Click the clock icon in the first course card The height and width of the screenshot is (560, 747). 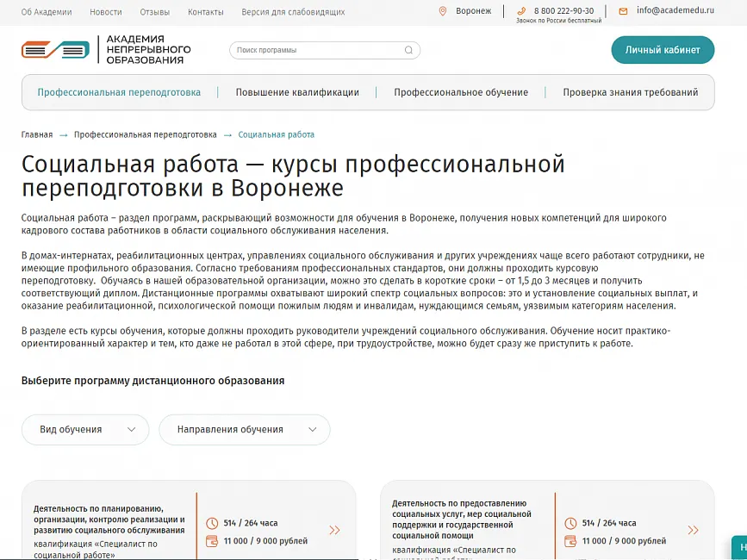pyautogui.click(x=212, y=523)
